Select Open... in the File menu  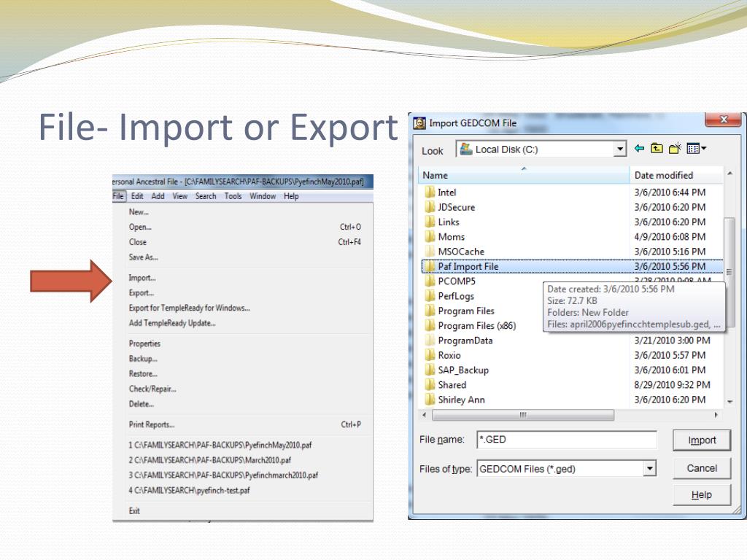[x=140, y=227]
